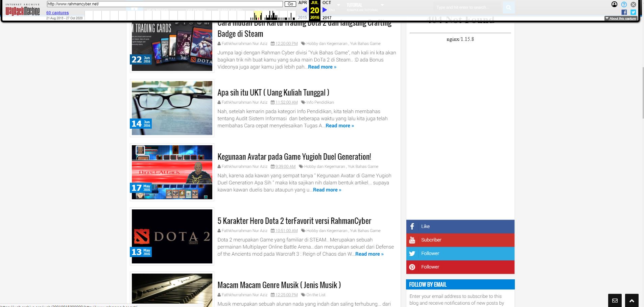Open Trading Cards article thumbnail

click(x=172, y=46)
